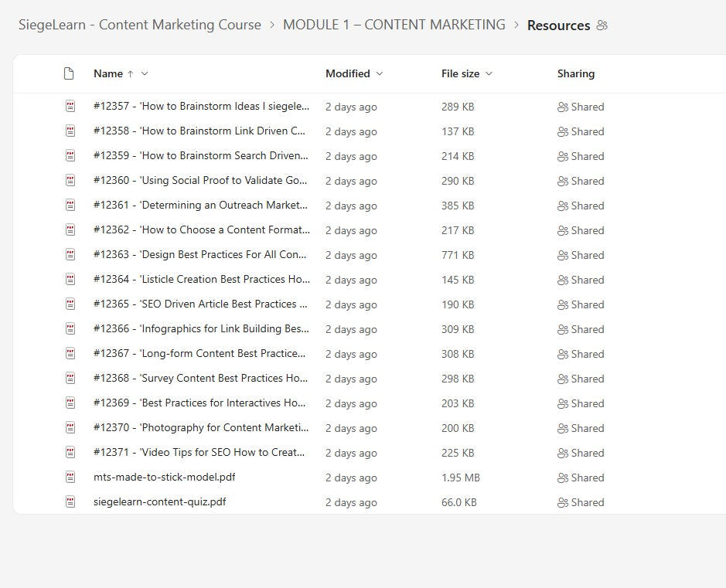Go to SiegeLearn - Content Marketing Course breadcrumb
Screen dimensions: 726x588
(x=140, y=25)
